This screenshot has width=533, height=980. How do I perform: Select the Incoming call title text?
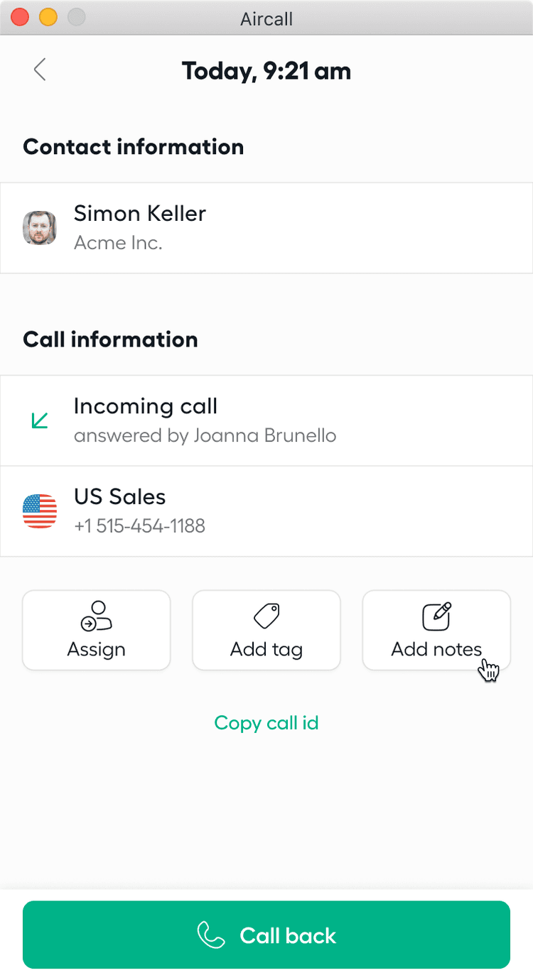pos(146,406)
